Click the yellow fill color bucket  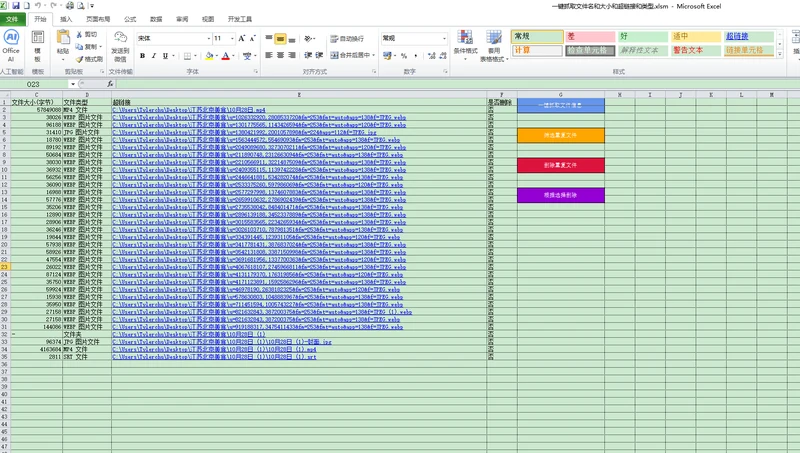pos(209,56)
